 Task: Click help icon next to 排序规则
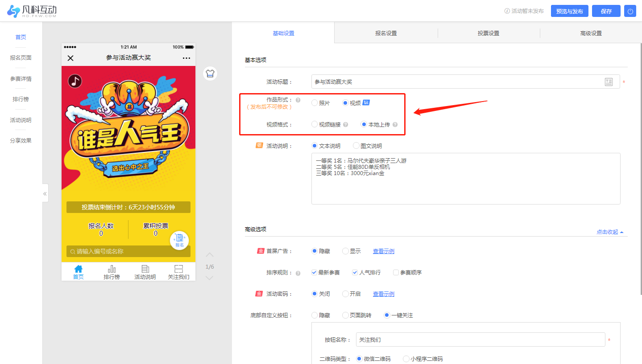298,273
